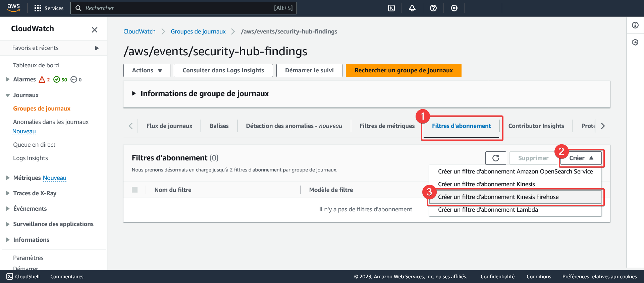This screenshot has width=644, height=283.
Task: Open the notifications bell icon
Action: point(412,8)
